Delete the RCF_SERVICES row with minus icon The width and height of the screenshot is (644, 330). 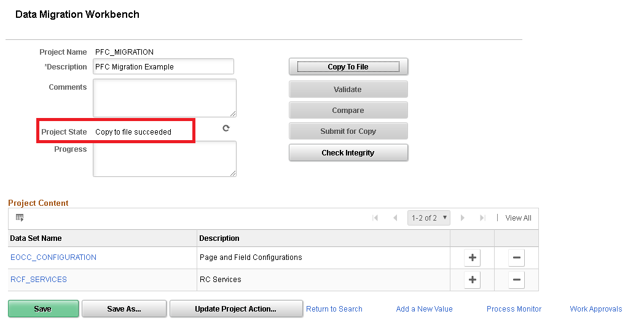pyautogui.click(x=517, y=280)
